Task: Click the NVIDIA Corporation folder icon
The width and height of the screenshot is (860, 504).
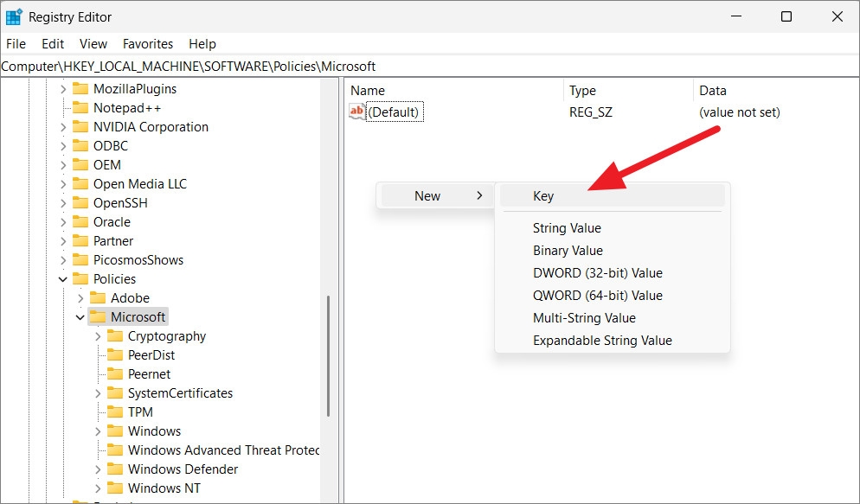Action: [x=80, y=126]
